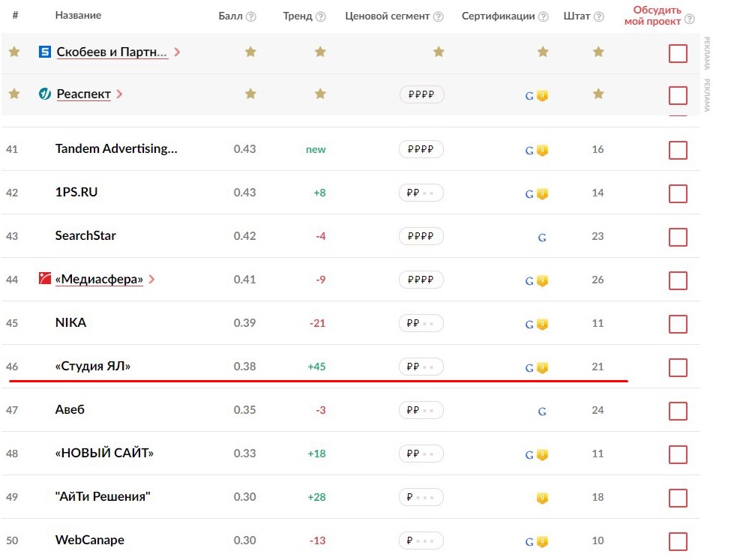Viewport: 752px width, 560px height.
Task: Click the help icon next to Тренд
Action: click(x=321, y=16)
